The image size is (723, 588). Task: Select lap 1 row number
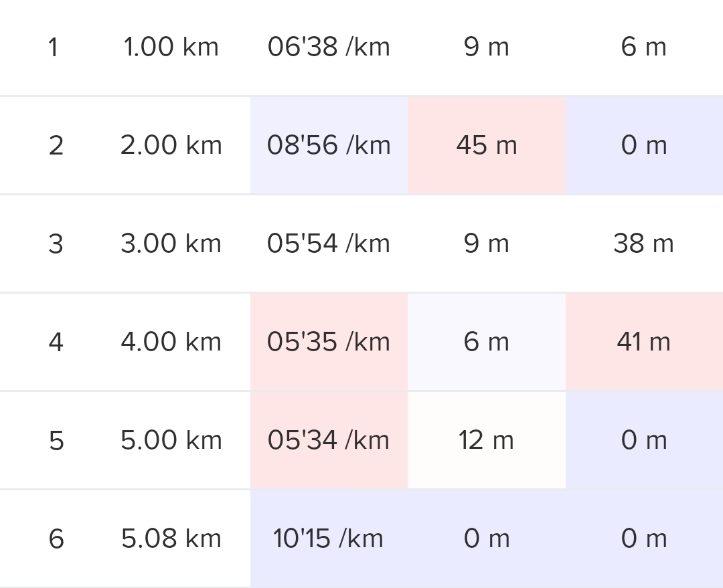[x=54, y=47]
